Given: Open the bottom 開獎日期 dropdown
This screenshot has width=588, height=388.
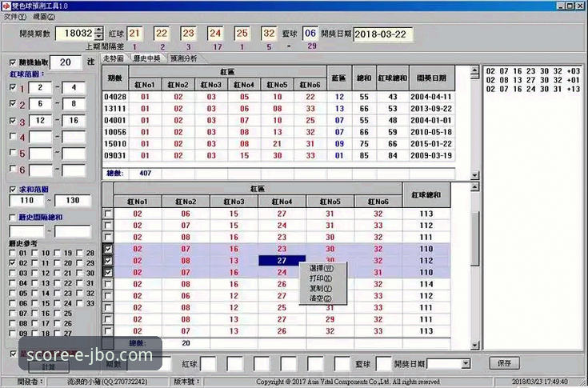Looking at the screenshot, I should [466, 363].
